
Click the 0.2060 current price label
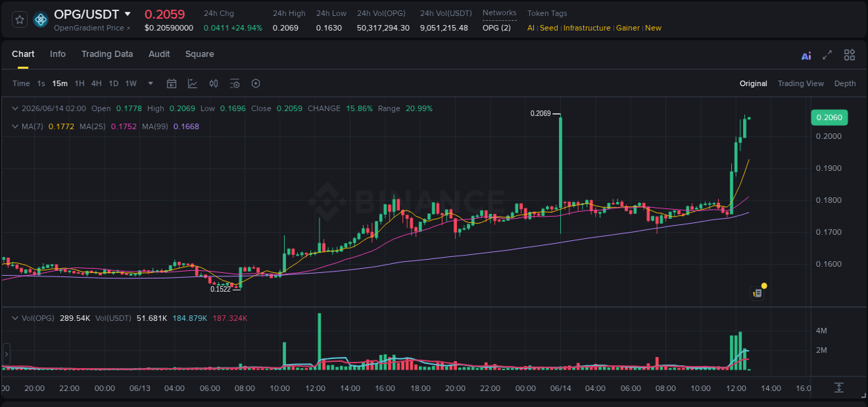[x=829, y=117]
